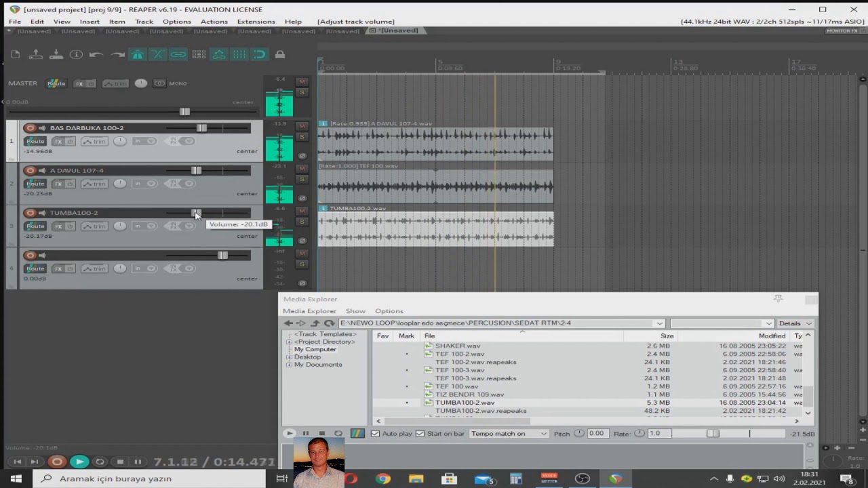Select TUMBA100-2.wav in file list
Viewport: 868px width, 488px height.
[465, 403]
